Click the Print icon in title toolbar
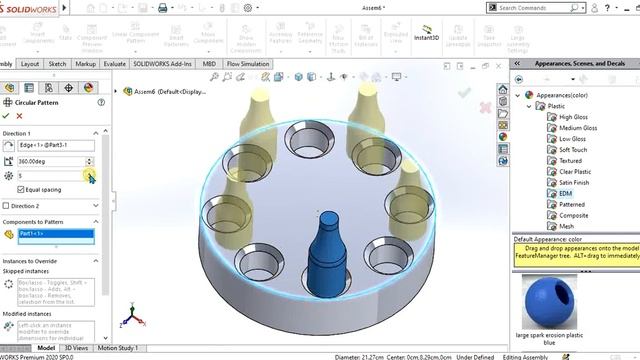Image resolution: width=640 pixels, height=360 pixels. click(162, 8)
